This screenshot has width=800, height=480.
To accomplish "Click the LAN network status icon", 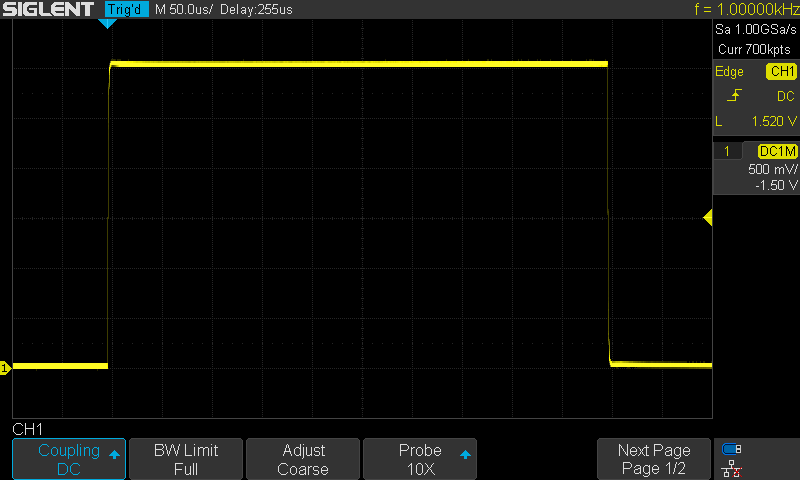I will [x=732, y=469].
